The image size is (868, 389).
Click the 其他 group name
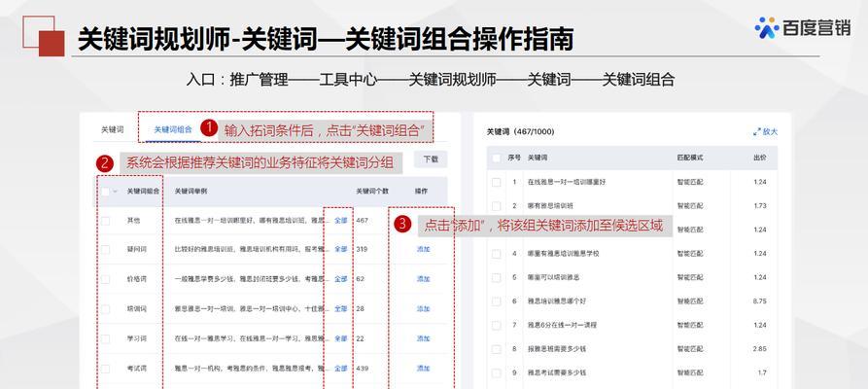tap(133, 221)
